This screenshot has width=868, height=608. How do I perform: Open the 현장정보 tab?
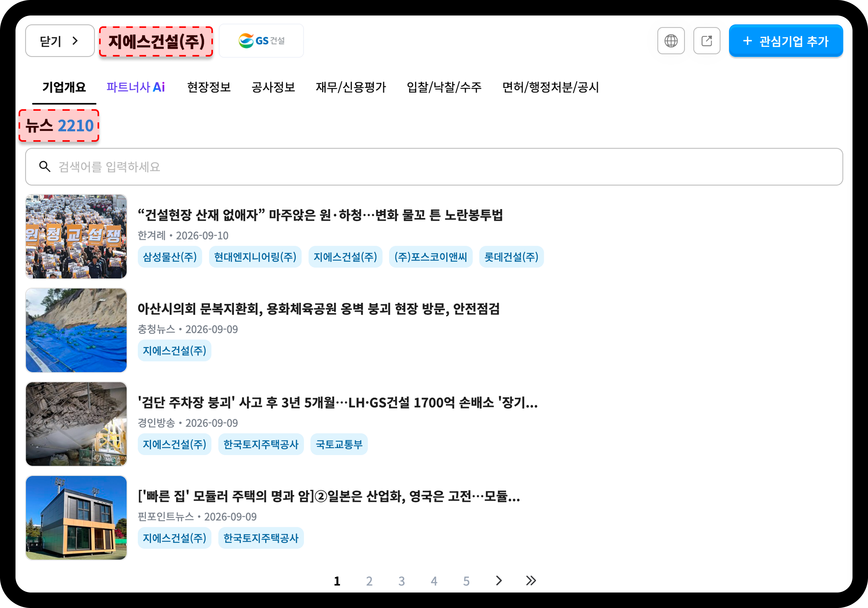point(209,87)
